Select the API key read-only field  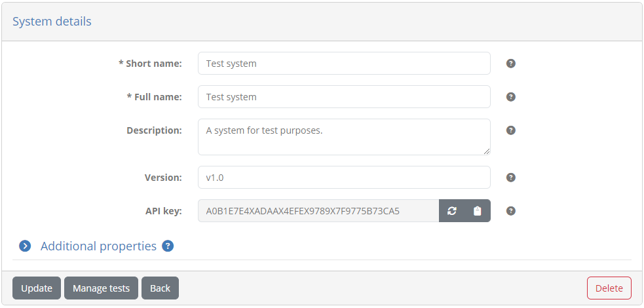[318, 210]
